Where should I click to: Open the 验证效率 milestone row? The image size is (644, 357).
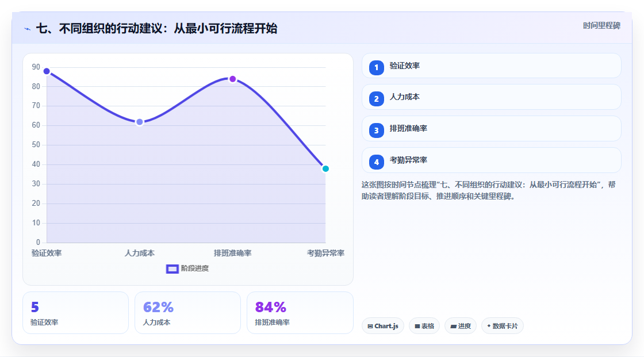point(491,66)
